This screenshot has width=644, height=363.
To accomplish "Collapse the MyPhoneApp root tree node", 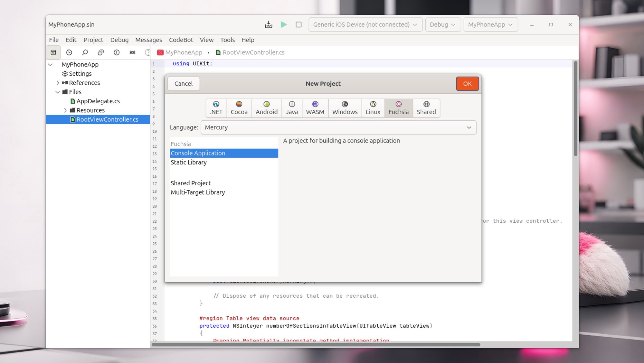I will [50, 65].
